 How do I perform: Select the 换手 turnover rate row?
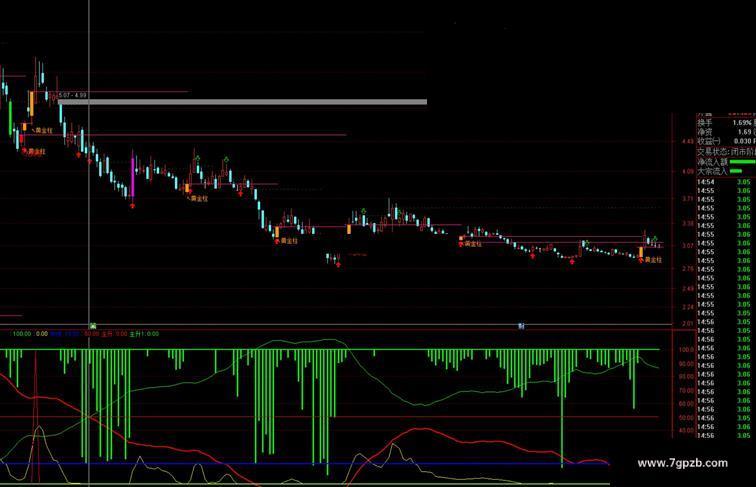726,123
